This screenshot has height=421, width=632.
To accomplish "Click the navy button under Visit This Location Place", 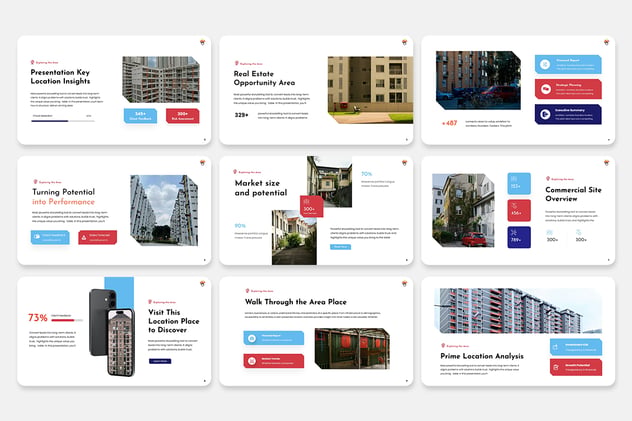I will [160, 361].
